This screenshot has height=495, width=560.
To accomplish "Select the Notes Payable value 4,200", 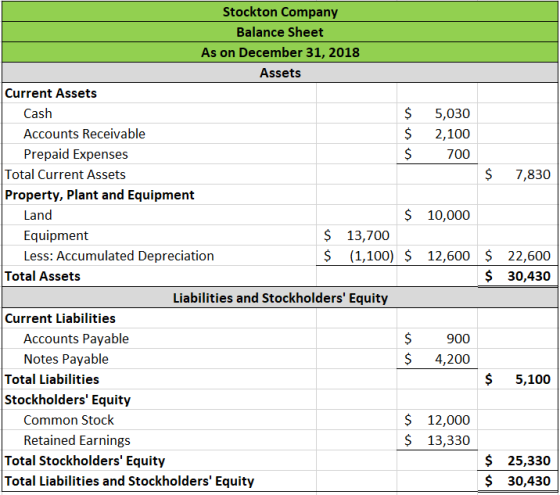I will click(x=452, y=359).
